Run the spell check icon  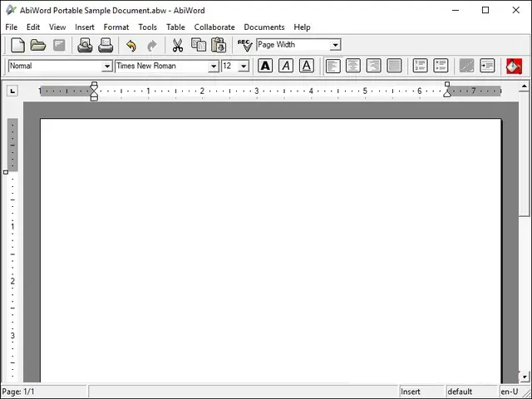(244, 46)
